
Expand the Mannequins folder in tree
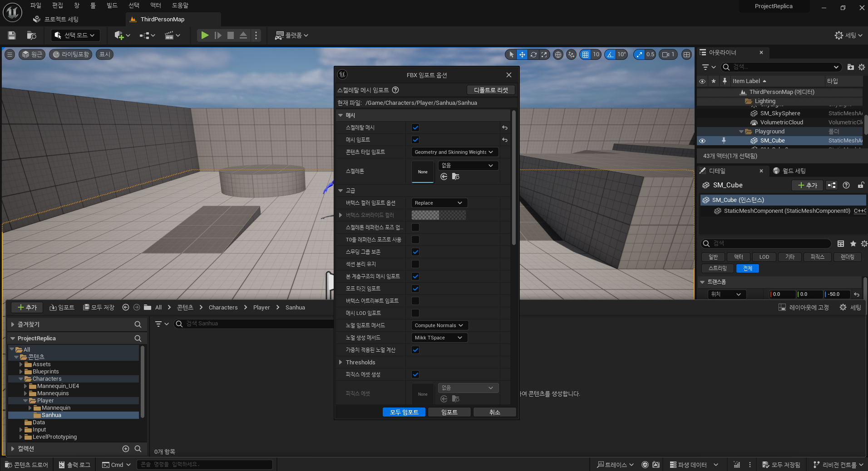click(26, 393)
